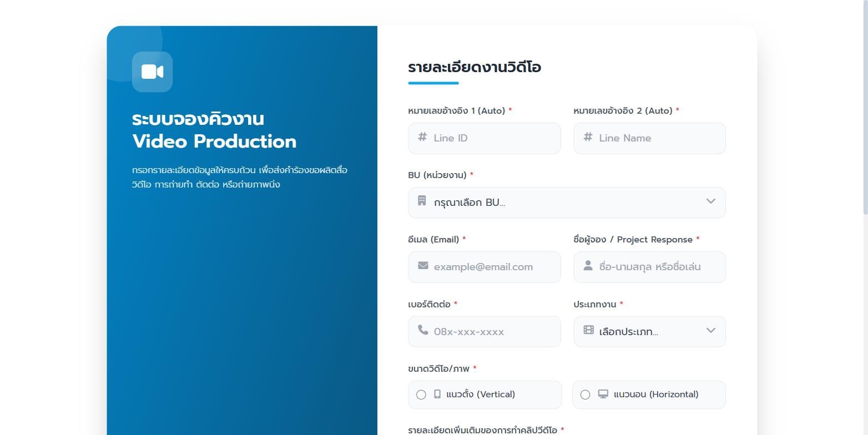This screenshot has height=435, width=868.
Task: Click the หมายเลขอ้างอิง 2 (Auto) label
Action: [623, 110]
